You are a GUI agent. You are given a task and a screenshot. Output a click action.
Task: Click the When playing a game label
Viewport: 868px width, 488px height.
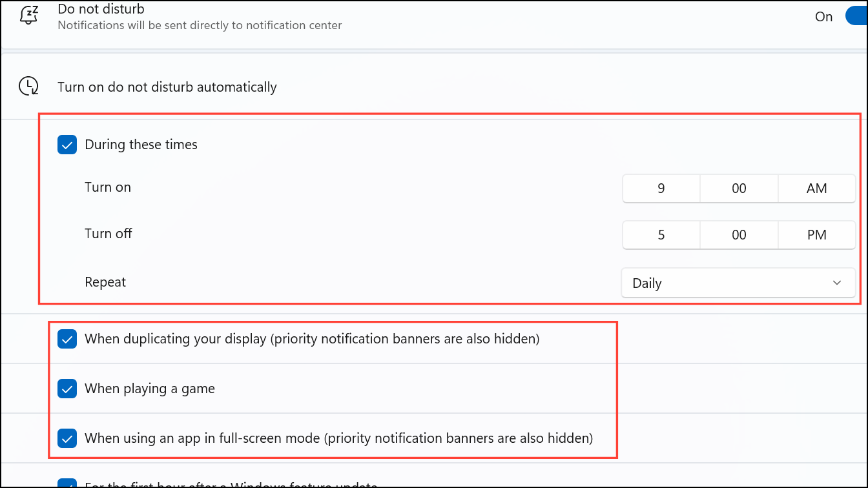pos(150,389)
